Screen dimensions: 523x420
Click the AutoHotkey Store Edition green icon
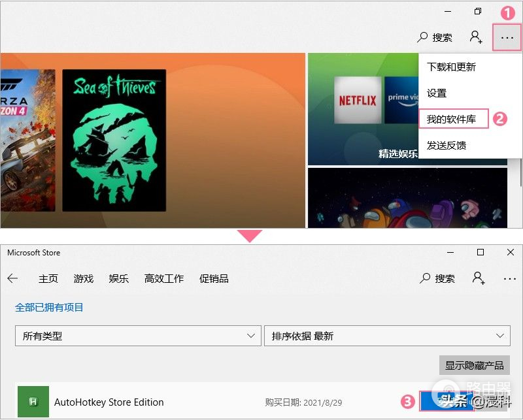(x=33, y=402)
